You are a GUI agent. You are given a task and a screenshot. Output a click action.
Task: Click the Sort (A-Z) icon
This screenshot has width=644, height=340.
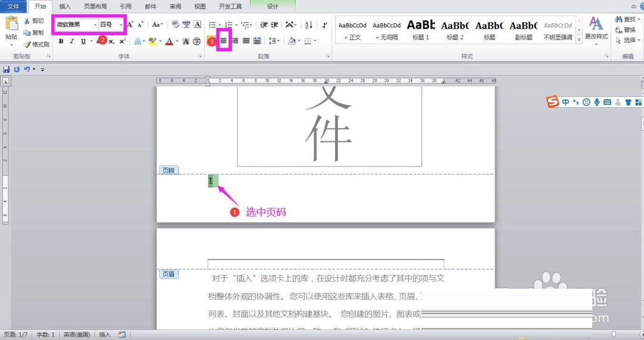click(x=309, y=25)
